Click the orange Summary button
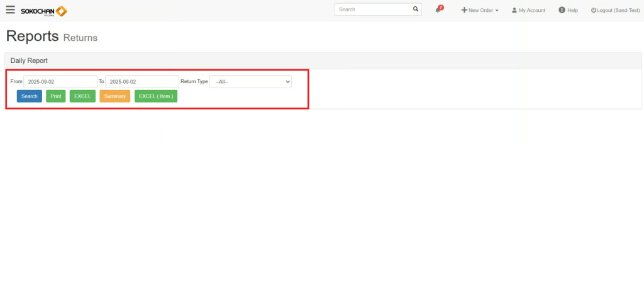 click(x=114, y=96)
